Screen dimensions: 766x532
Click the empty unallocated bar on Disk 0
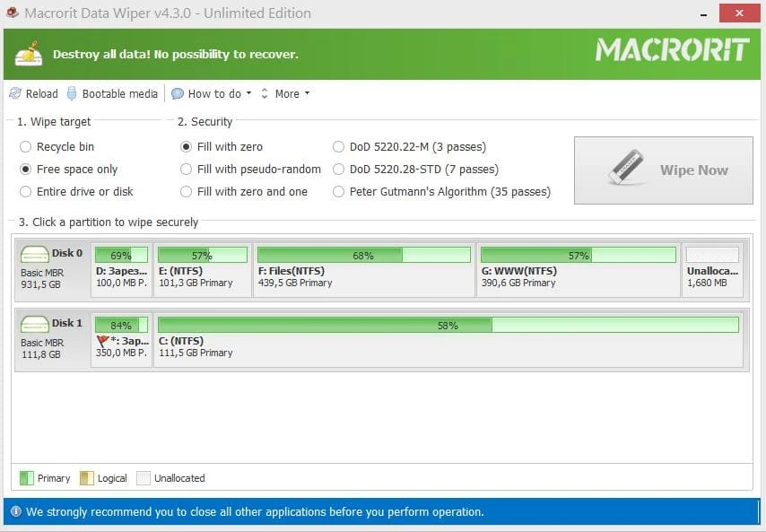[712, 255]
